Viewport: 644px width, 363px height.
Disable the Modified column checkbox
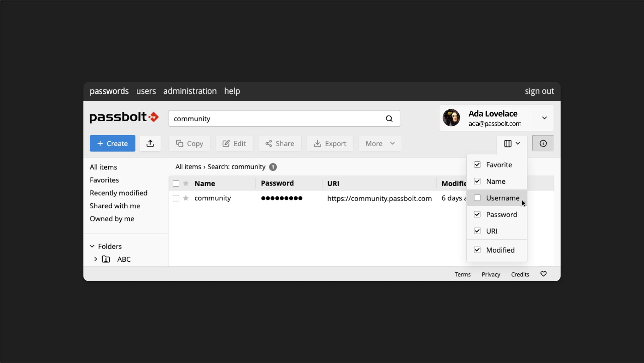[x=477, y=250]
